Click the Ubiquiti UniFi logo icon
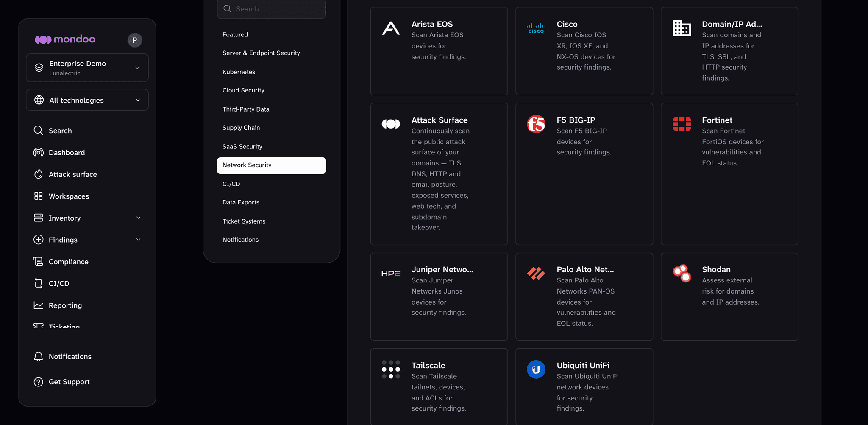 click(536, 369)
